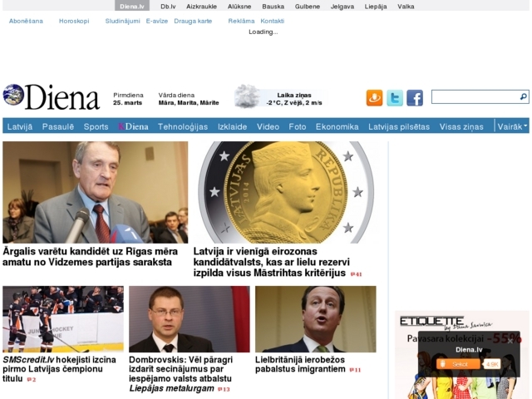Click the search magnifier icon

coord(523,97)
